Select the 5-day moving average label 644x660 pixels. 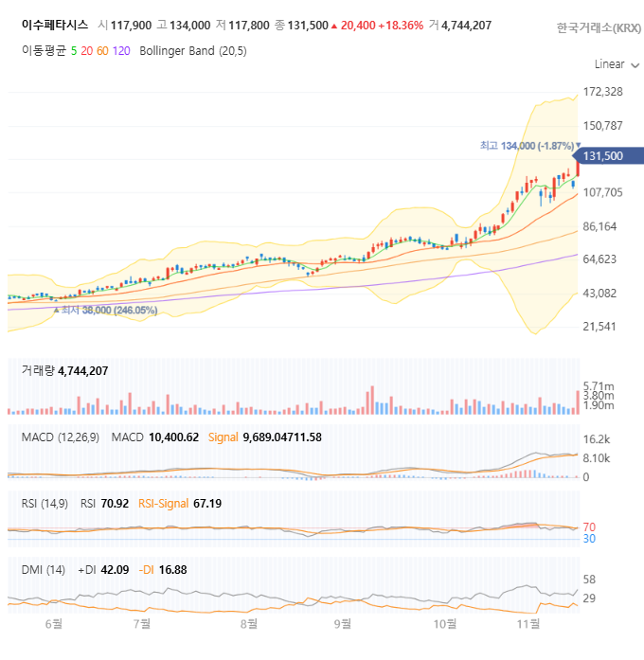coord(74,51)
